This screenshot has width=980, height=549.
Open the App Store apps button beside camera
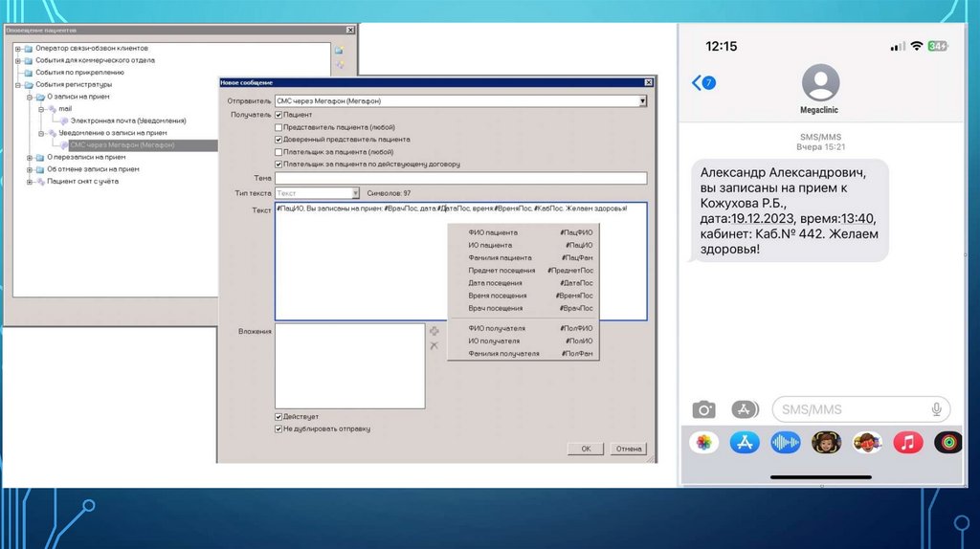pyautogui.click(x=745, y=409)
